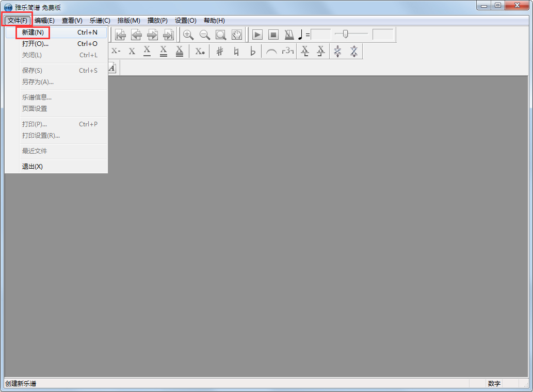Viewport: 533px width, 392px height.
Task: Add a slur arc to notes
Action: coord(271,51)
